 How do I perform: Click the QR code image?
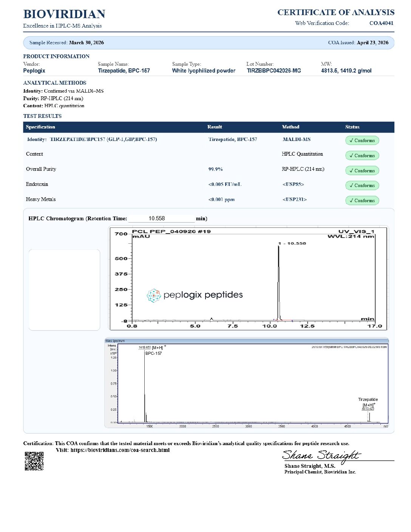pos(34,461)
